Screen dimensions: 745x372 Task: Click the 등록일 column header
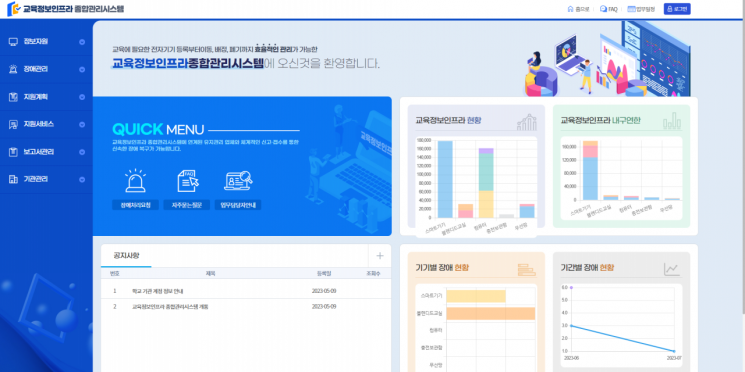[x=324, y=273]
